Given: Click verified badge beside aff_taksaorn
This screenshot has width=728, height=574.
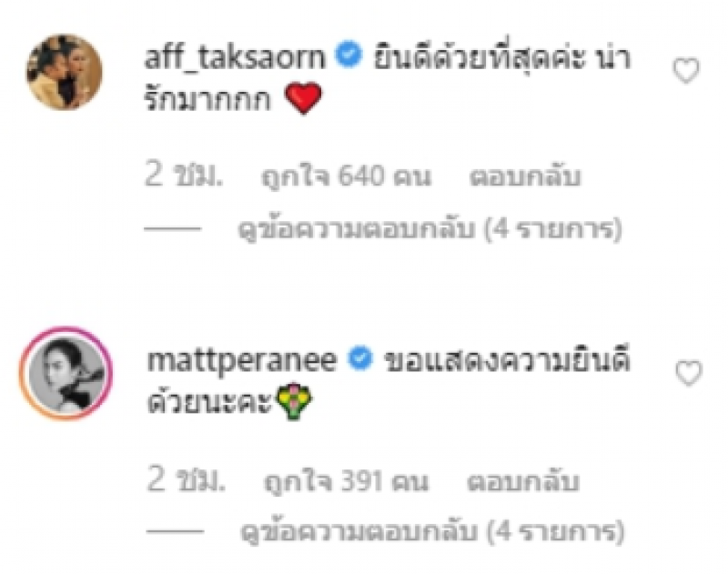Looking at the screenshot, I should tap(349, 55).
